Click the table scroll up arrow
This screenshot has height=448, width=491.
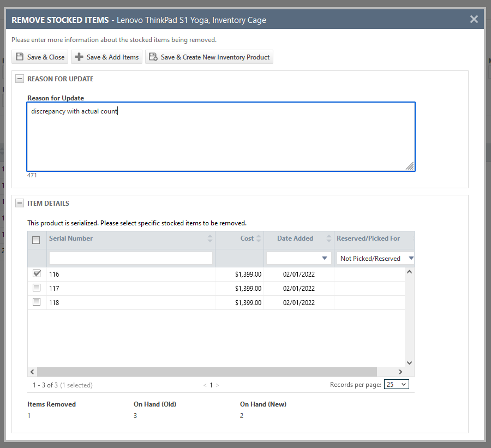tap(409, 272)
